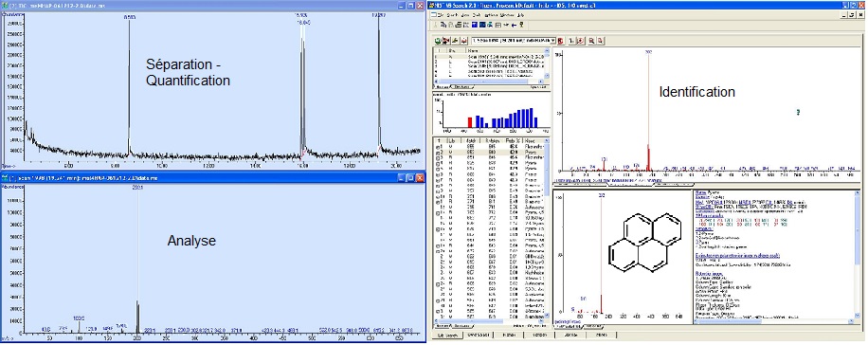Expand the first Fluoranthene hit row box
868x345 pixels.
pyautogui.click(x=438, y=147)
